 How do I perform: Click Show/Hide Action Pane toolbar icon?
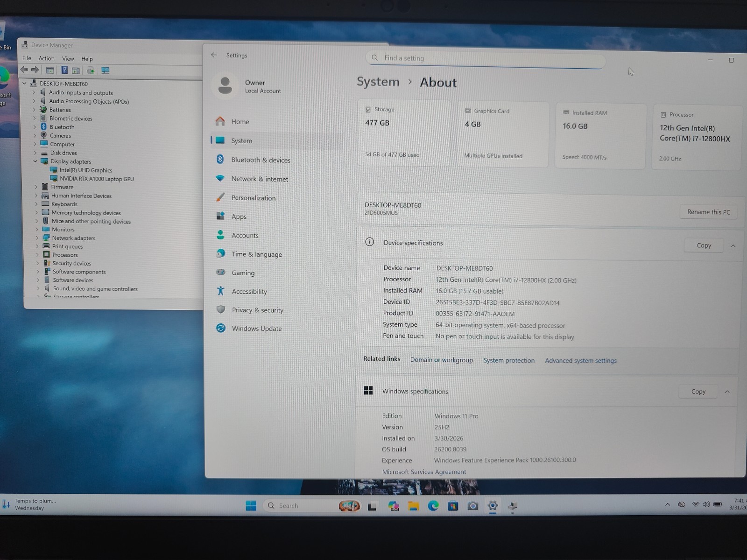76,70
